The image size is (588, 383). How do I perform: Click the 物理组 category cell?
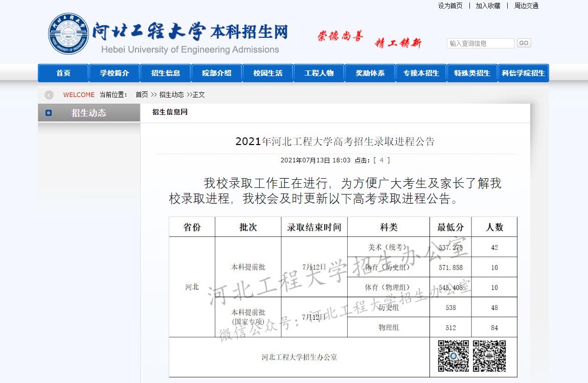coord(389,327)
